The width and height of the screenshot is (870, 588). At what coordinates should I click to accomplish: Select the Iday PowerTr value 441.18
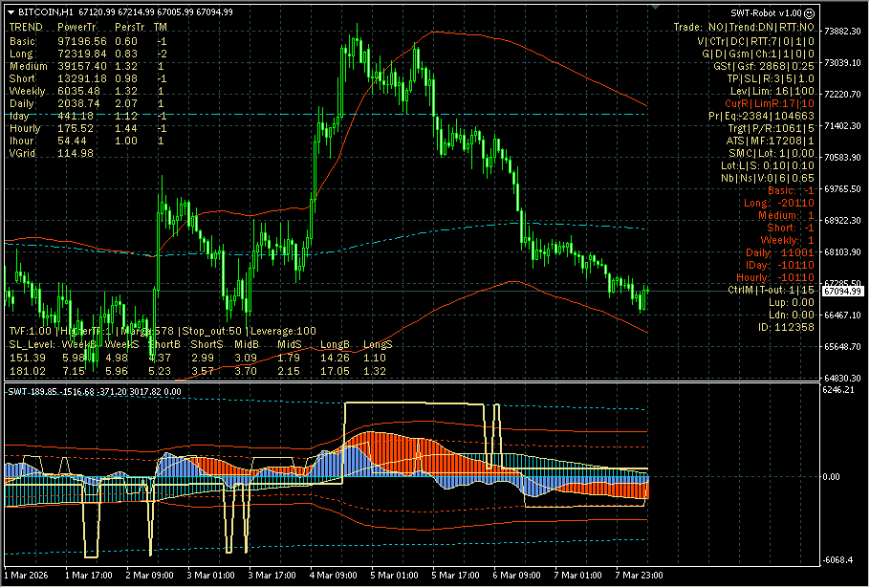tap(76, 116)
